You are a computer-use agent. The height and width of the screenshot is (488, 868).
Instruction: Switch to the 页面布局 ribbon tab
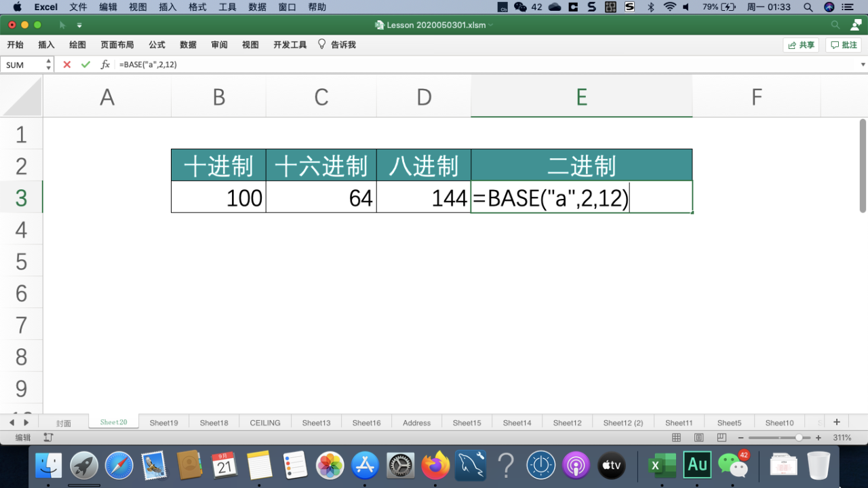point(117,45)
